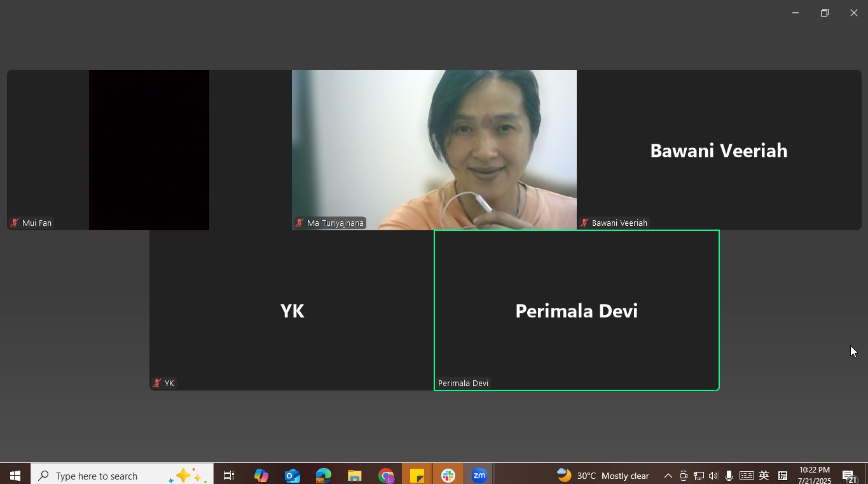Open Outlook from the taskbar

click(x=292, y=475)
